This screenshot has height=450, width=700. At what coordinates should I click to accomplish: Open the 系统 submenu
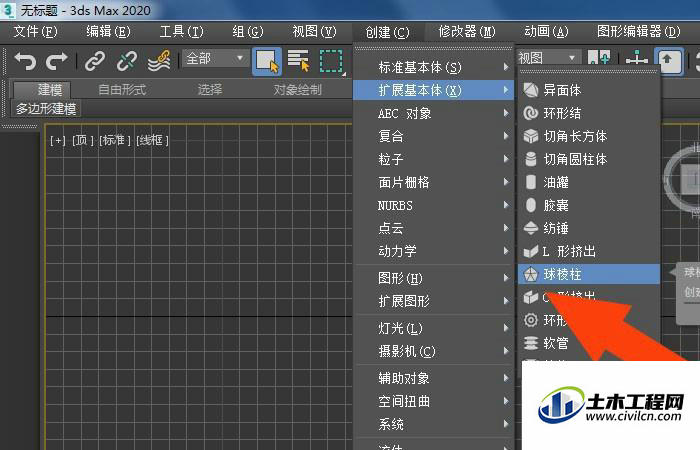tap(433, 424)
